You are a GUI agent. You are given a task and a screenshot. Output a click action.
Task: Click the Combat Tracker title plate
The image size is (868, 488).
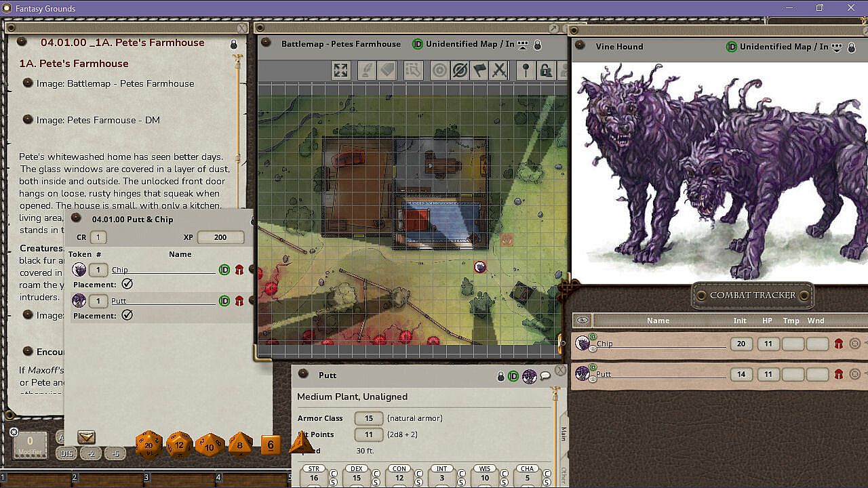click(753, 295)
